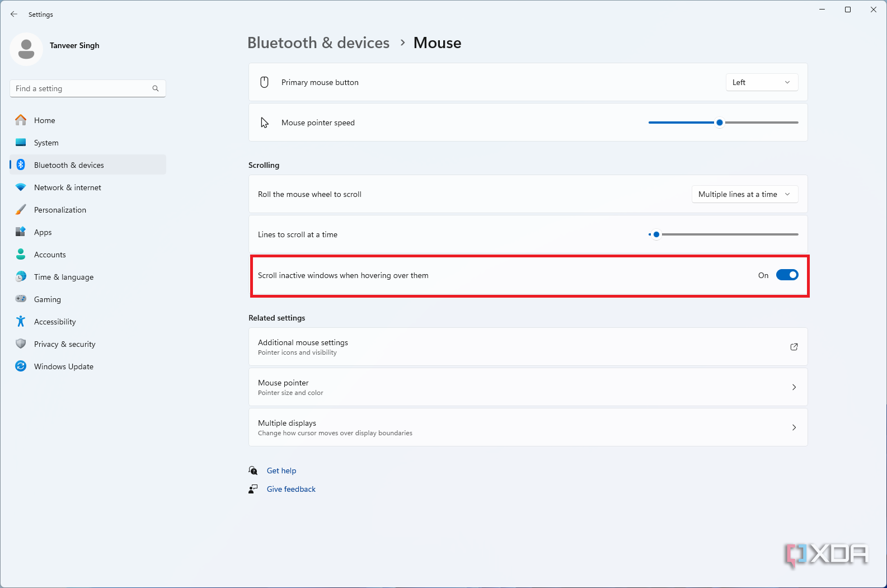Open Mouse pointer size and color
887x588 pixels.
pyautogui.click(x=528, y=387)
